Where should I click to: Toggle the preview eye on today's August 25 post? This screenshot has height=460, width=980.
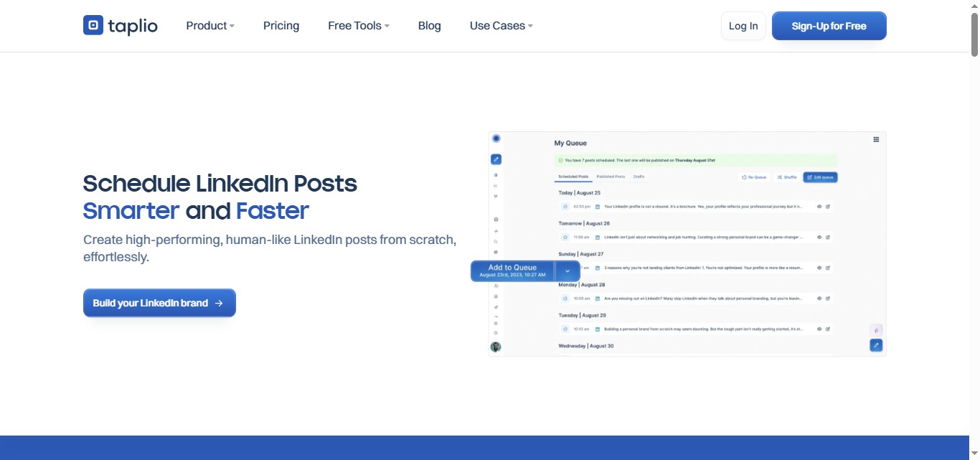point(819,207)
